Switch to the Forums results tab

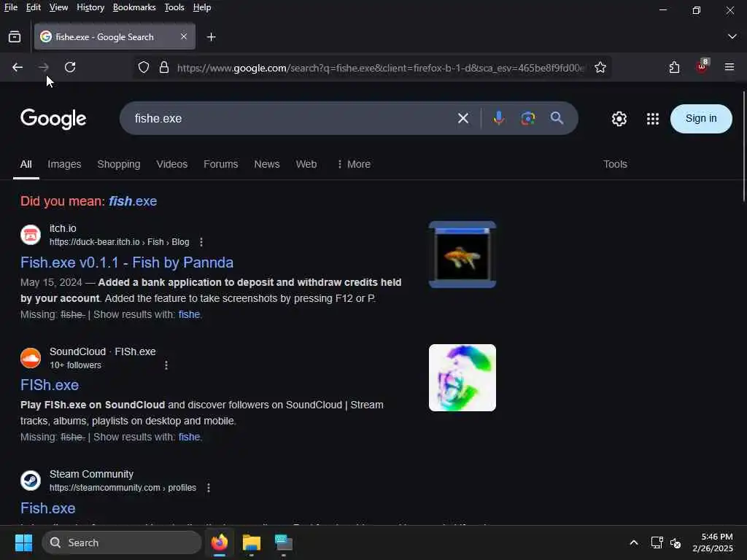220,164
